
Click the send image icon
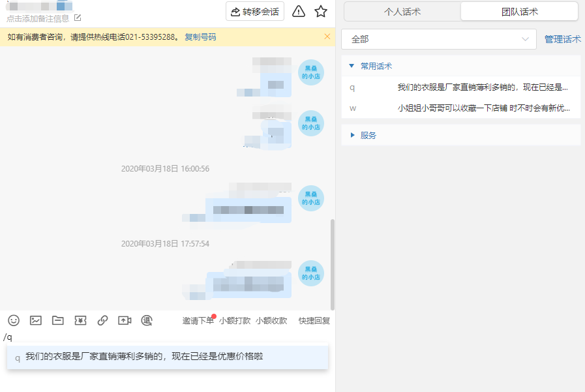tap(36, 320)
